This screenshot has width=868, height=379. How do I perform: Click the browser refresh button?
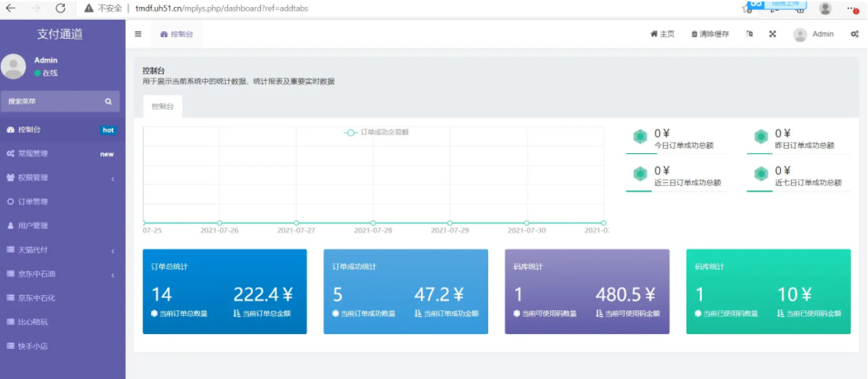60,8
